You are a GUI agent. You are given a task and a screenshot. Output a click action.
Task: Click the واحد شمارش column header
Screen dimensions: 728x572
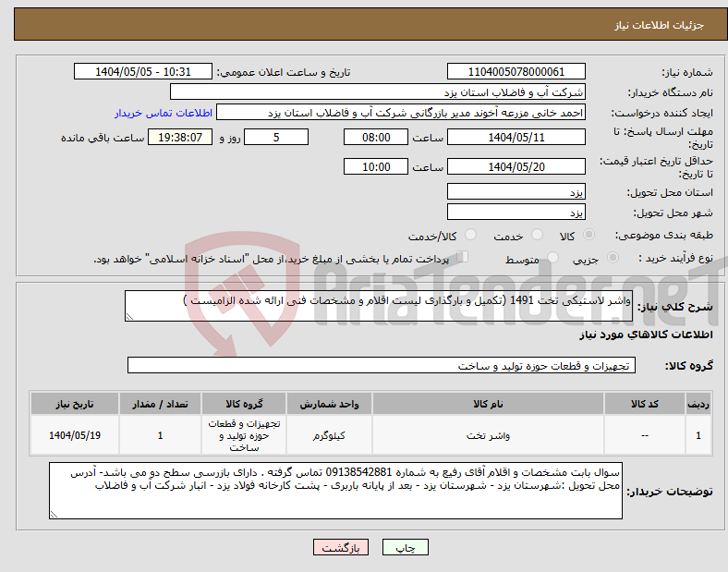pos(329,404)
